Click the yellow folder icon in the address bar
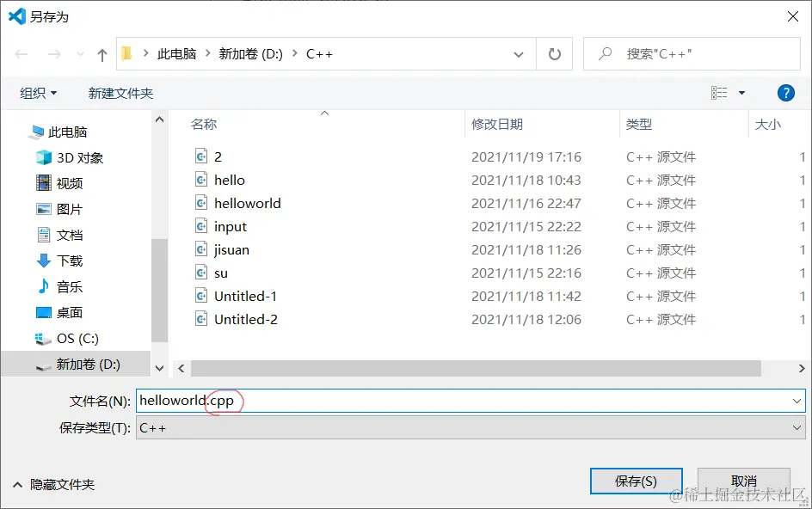Screen dimensions: 812x509 126,52
